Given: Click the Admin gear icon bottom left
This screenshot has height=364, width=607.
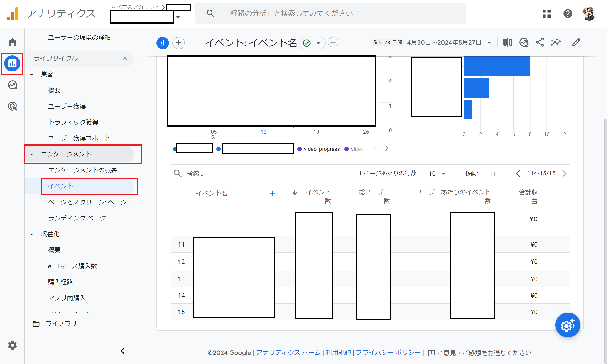Looking at the screenshot, I should (12, 345).
